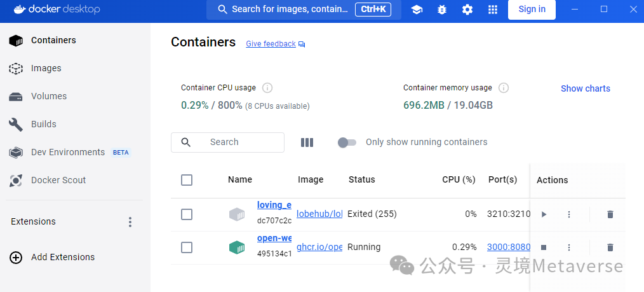Go to the Containers section in sidebar
The image size is (644, 292).
[x=75, y=40]
